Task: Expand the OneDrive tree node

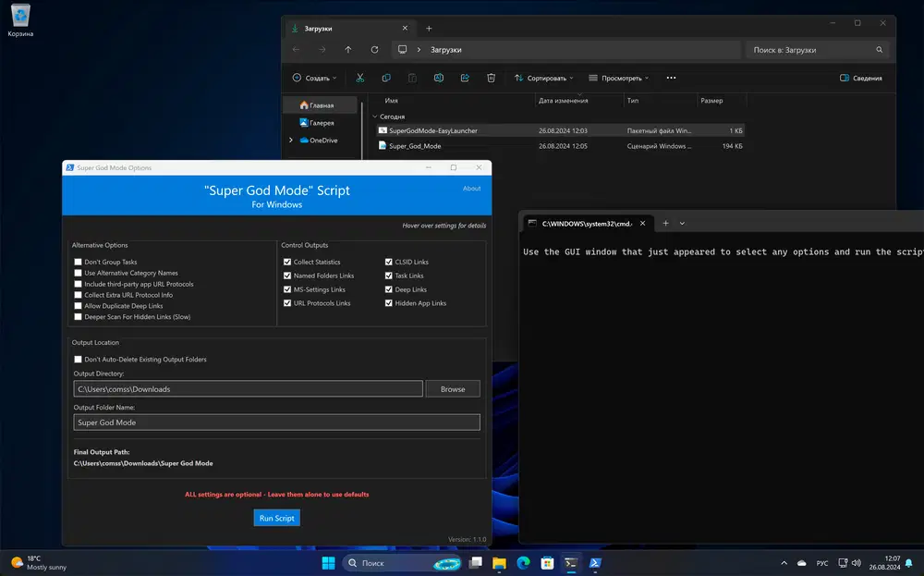Action: (x=291, y=141)
